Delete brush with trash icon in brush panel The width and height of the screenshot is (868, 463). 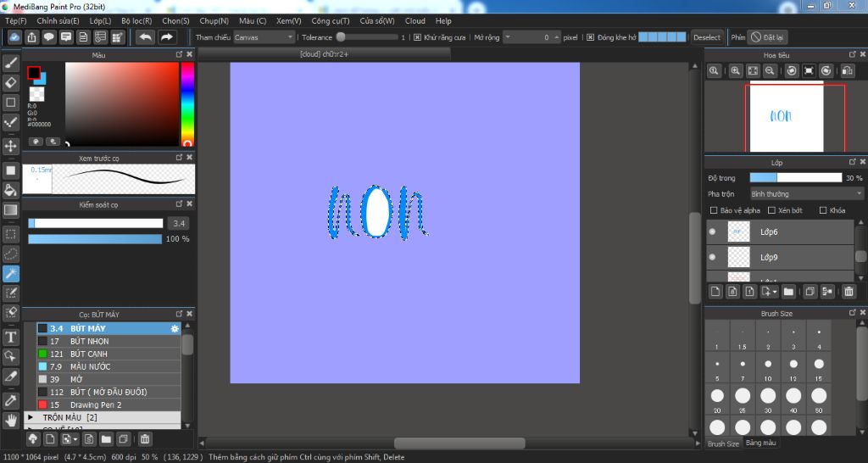pyautogui.click(x=144, y=439)
